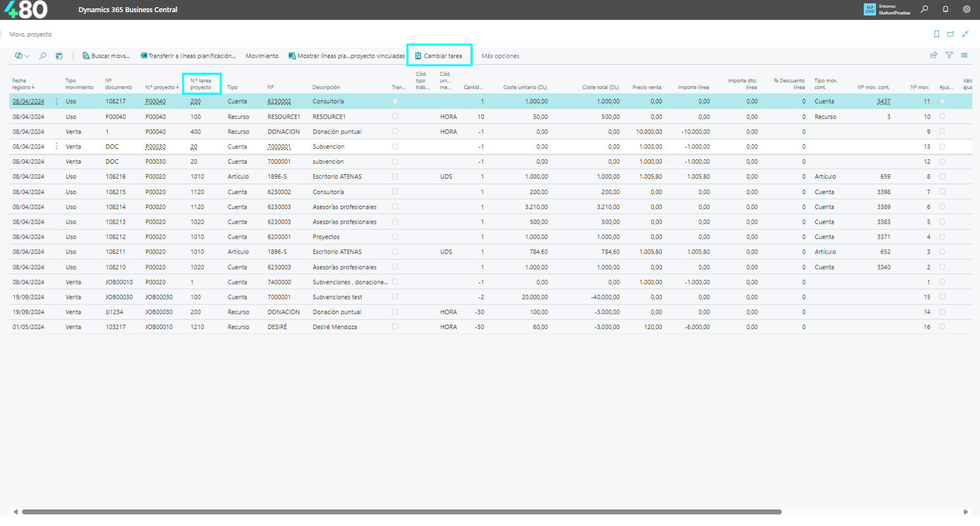
Task: Toggle the Tran... checkbox on the Consultoría 108217 row
Action: point(395,102)
